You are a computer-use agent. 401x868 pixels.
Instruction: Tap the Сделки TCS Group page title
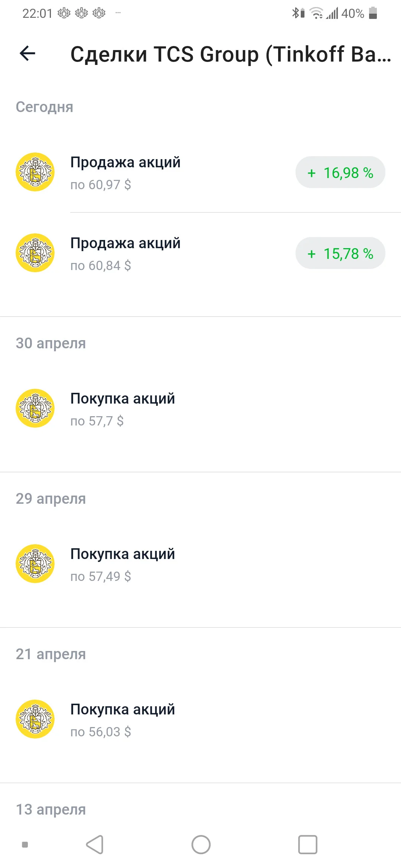click(x=231, y=54)
